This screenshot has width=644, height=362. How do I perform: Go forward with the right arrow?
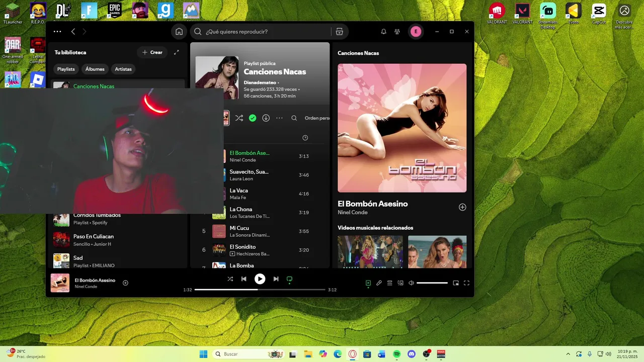pyautogui.click(x=84, y=32)
